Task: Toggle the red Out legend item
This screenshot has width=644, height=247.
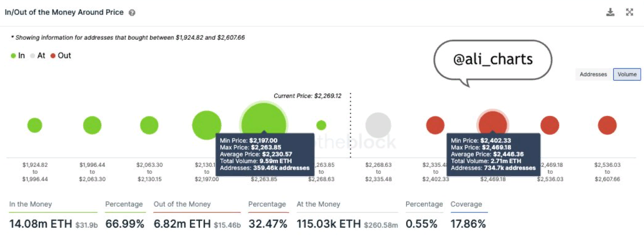Action: pos(61,56)
